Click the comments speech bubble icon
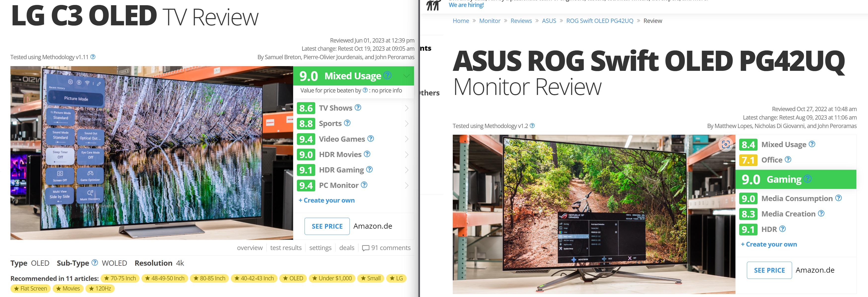 coord(365,248)
